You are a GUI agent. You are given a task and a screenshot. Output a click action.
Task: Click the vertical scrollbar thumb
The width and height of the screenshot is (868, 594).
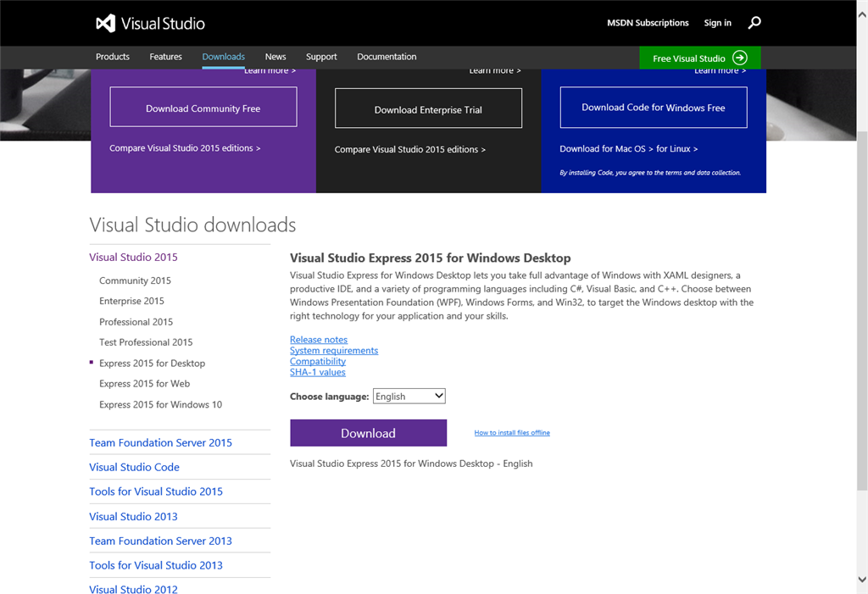(862, 310)
